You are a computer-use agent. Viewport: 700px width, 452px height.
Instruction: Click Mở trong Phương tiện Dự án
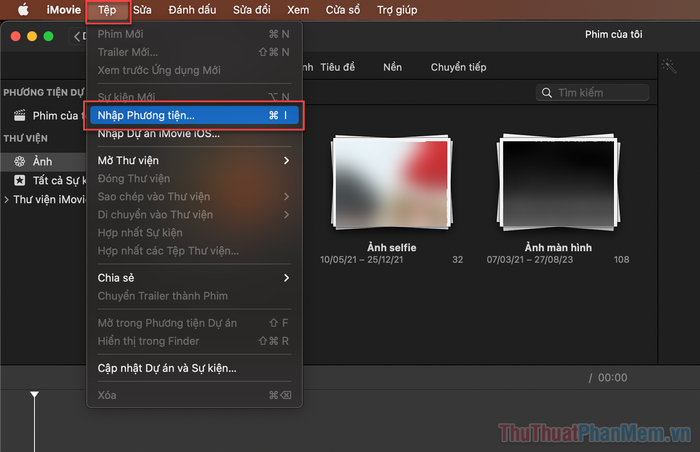pyautogui.click(x=194, y=323)
